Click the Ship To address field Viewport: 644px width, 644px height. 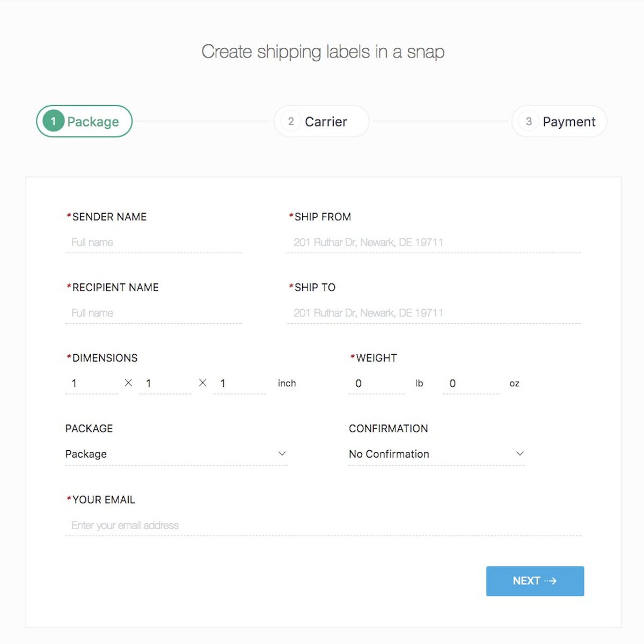[434, 313]
